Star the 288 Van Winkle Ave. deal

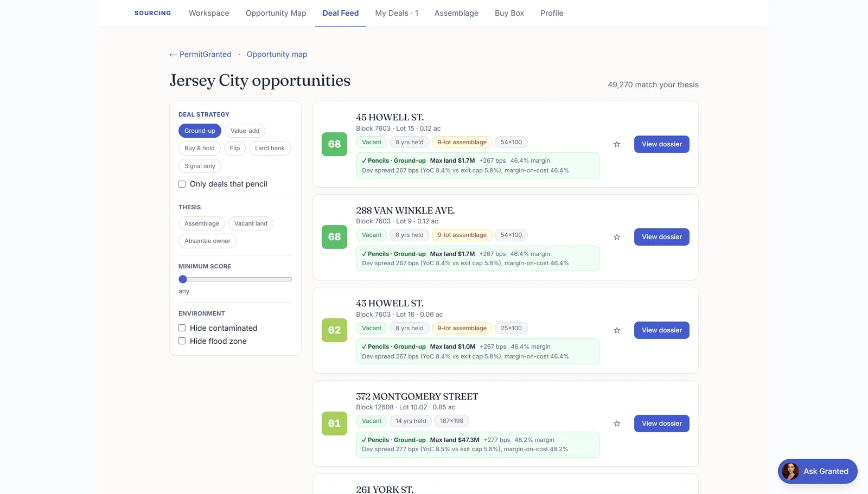click(x=617, y=237)
